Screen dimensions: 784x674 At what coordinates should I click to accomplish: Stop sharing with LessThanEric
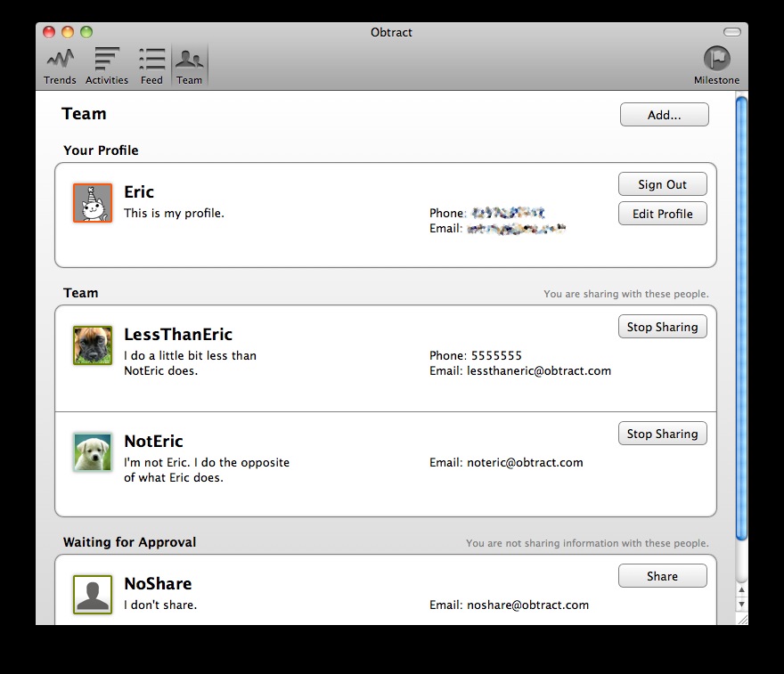click(663, 327)
